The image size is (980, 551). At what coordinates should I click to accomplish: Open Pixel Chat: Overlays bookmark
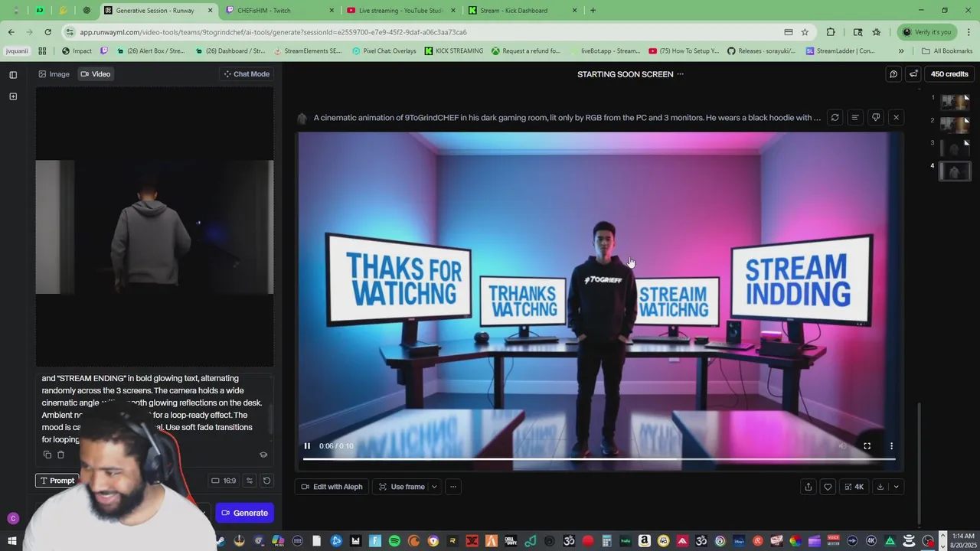click(384, 51)
